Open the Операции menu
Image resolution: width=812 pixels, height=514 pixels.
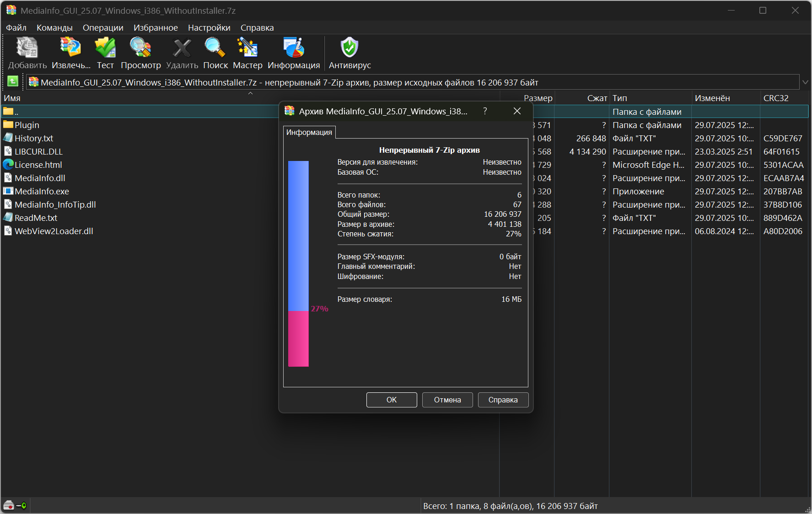point(103,27)
